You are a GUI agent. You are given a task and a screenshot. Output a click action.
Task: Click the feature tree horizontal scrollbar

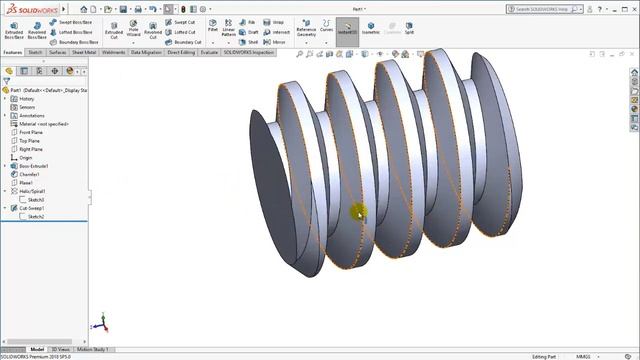(x=40, y=341)
